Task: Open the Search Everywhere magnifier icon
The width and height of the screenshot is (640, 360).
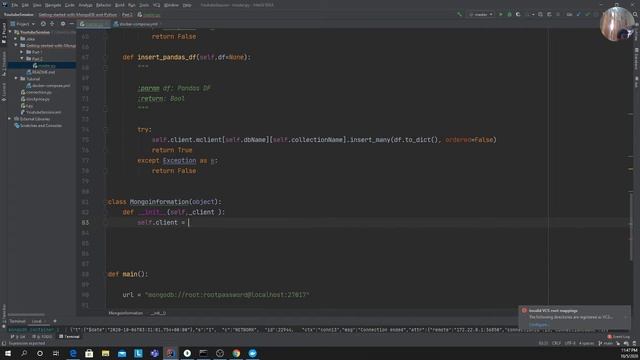Action: click(636, 14)
